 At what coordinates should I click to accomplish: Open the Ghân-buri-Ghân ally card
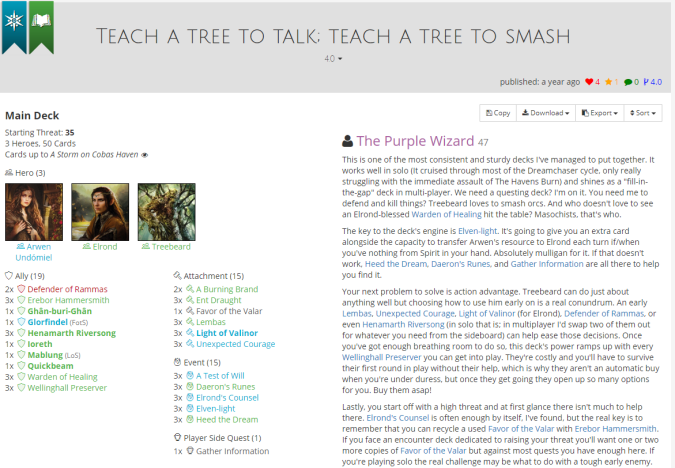tap(59, 311)
